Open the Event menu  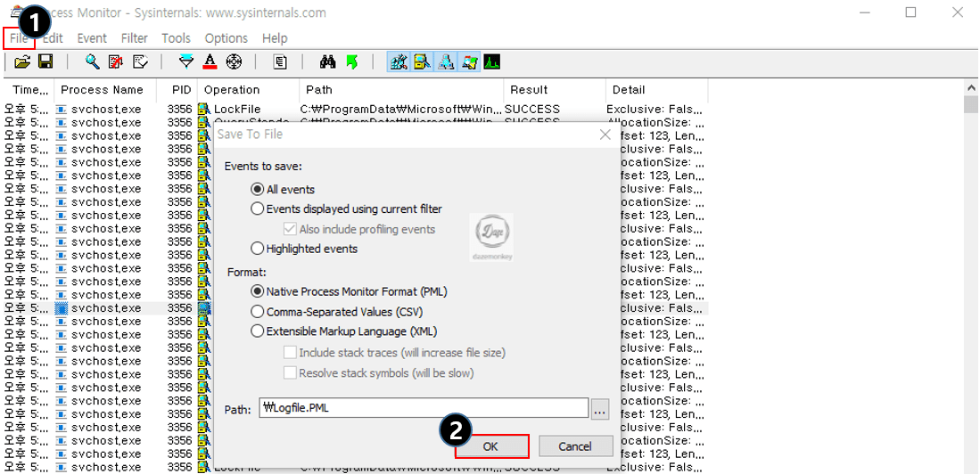click(92, 38)
